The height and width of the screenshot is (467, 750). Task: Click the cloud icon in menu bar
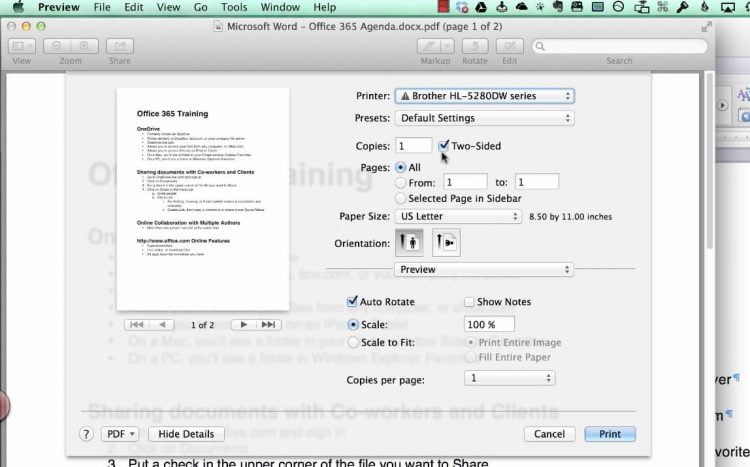pyautogui.click(x=521, y=7)
